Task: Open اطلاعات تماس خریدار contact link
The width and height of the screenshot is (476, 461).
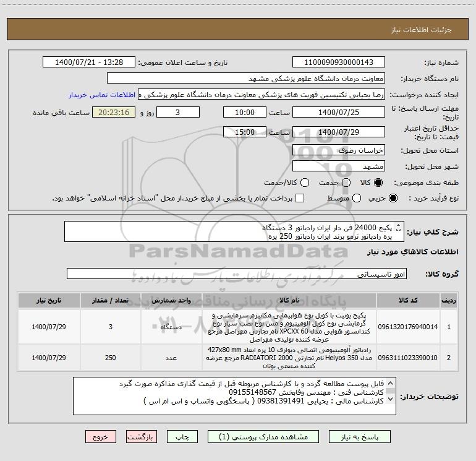Action: coord(102,95)
